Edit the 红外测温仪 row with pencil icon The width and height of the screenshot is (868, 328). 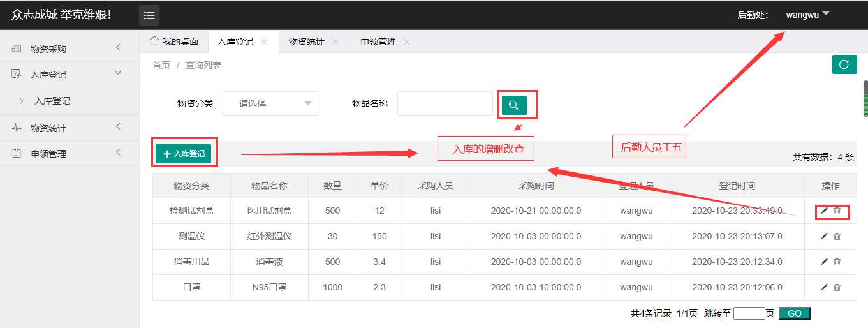(824, 236)
